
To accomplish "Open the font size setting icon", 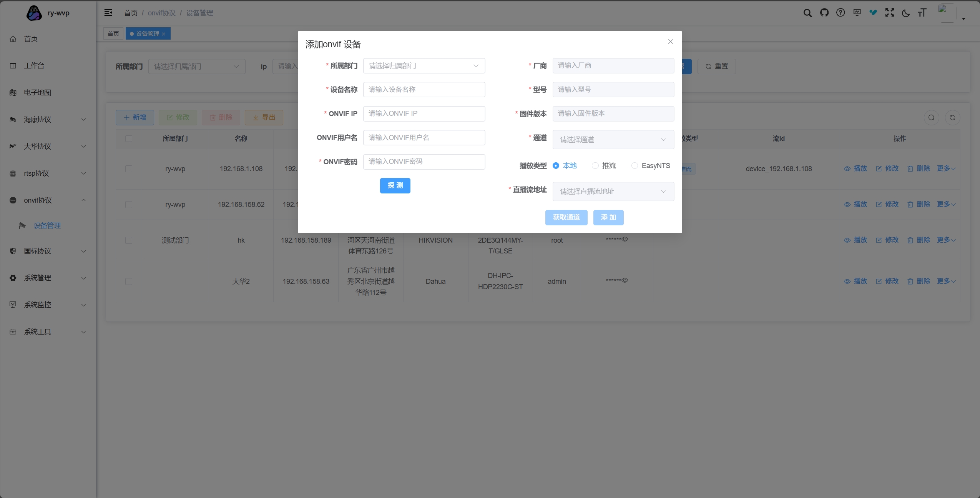I will [x=922, y=13].
